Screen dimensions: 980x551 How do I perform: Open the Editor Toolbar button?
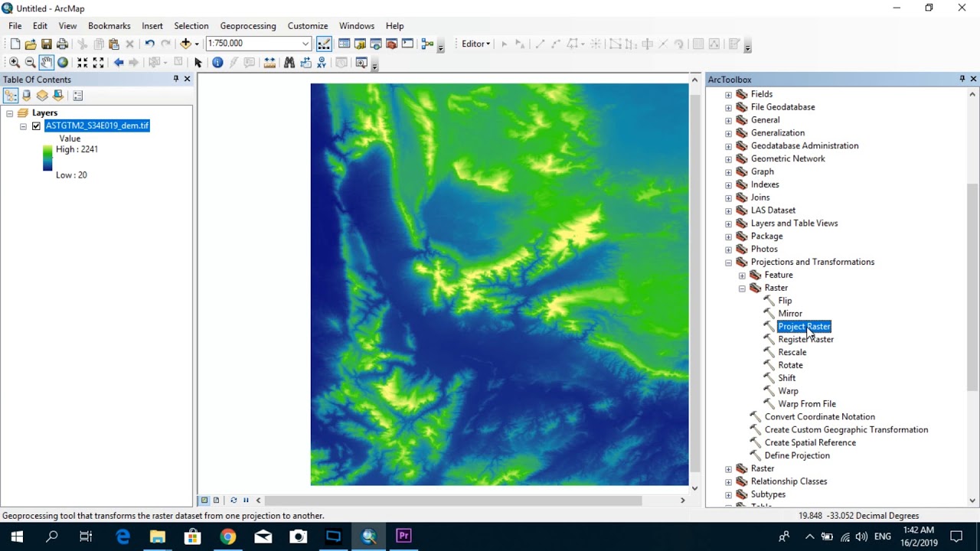point(324,44)
